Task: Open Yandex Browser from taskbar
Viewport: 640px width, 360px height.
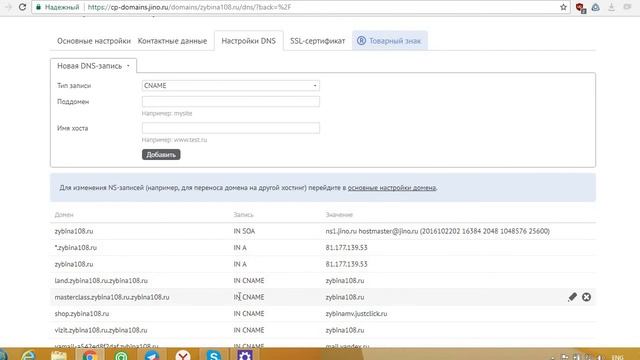Action: [x=183, y=356]
